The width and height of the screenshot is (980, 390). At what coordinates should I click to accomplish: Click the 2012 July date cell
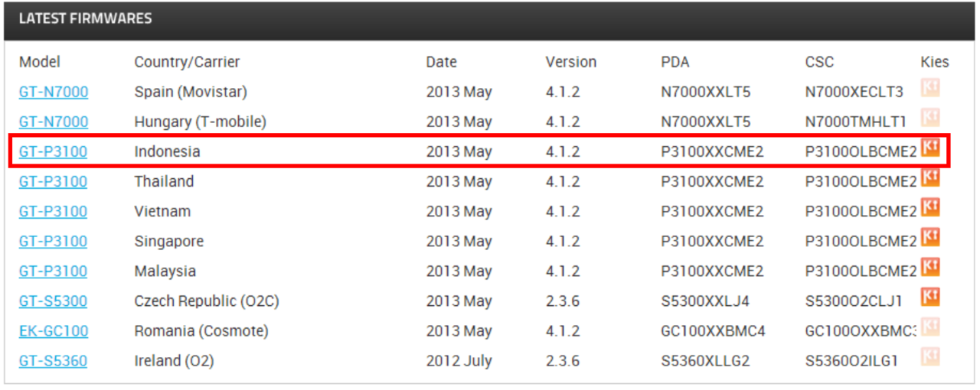pyautogui.click(x=458, y=361)
